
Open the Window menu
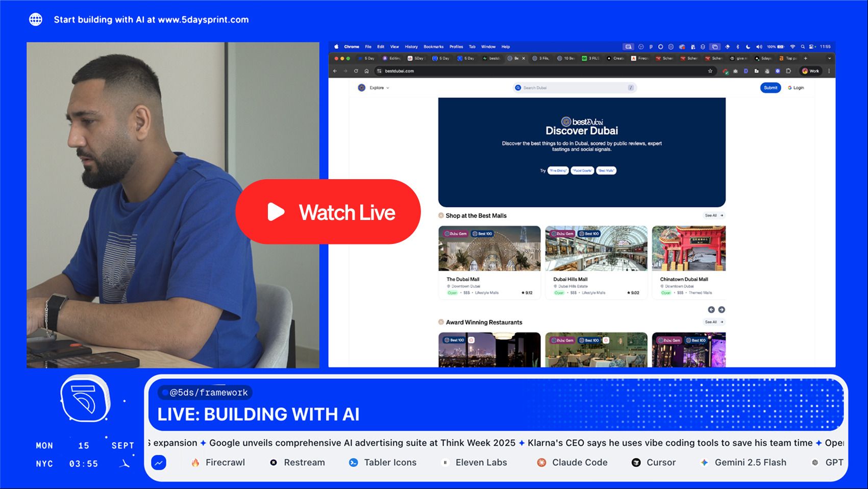click(x=488, y=46)
